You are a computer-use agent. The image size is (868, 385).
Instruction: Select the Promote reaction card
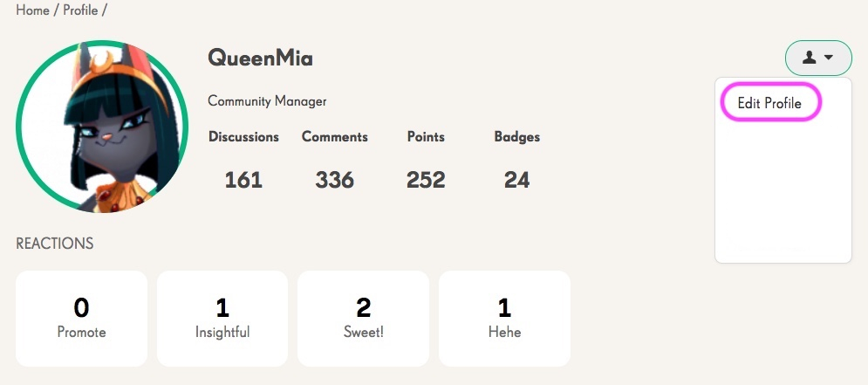tap(81, 319)
